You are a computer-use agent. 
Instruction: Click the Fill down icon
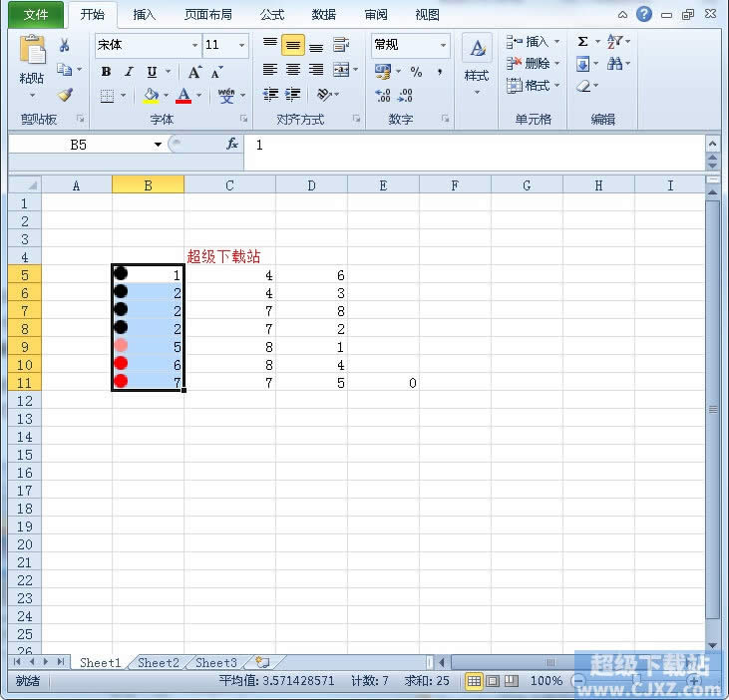(x=582, y=64)
